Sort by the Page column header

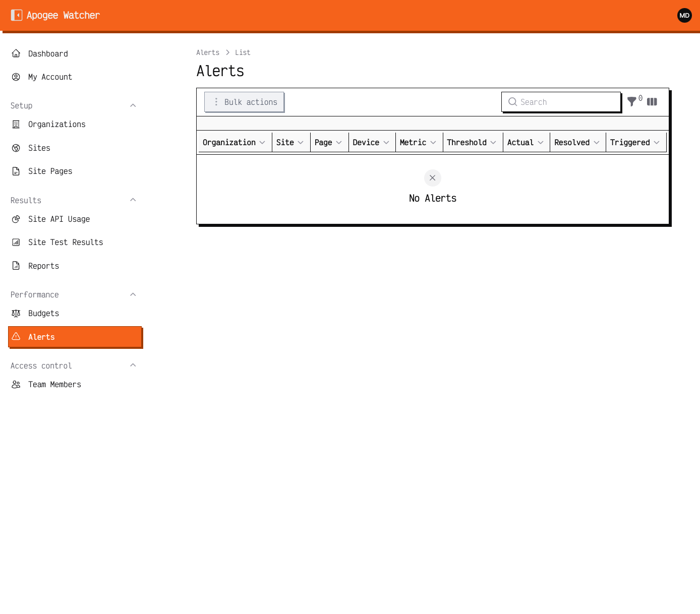click(328, 142)
